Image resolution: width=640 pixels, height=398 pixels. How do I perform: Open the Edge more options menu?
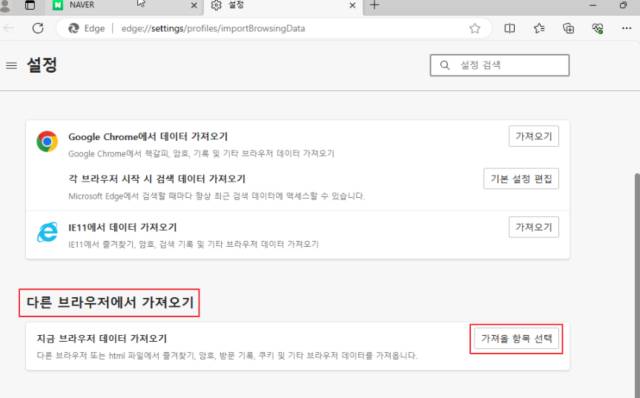[x=627, y=28]
